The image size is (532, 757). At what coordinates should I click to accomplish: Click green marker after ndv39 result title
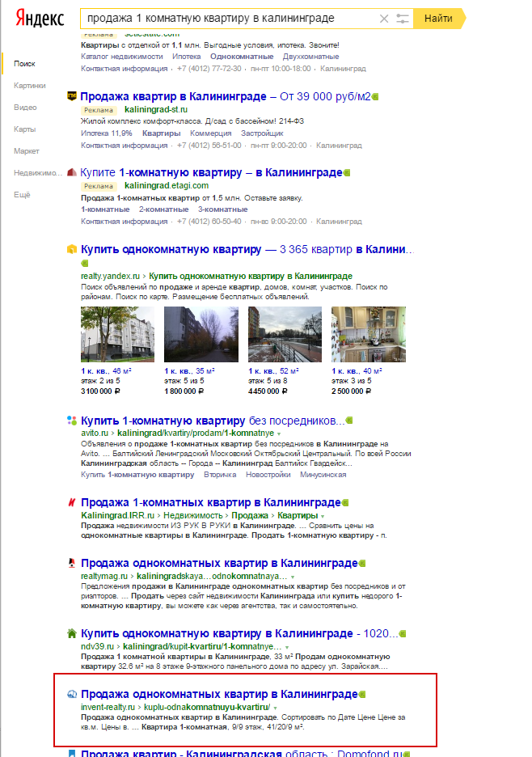point(403,633)
